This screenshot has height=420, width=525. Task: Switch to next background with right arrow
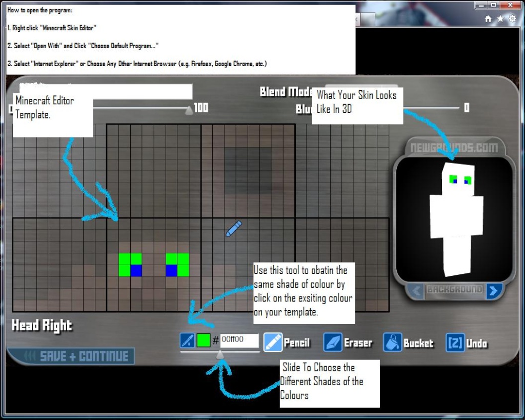[494, 291]
